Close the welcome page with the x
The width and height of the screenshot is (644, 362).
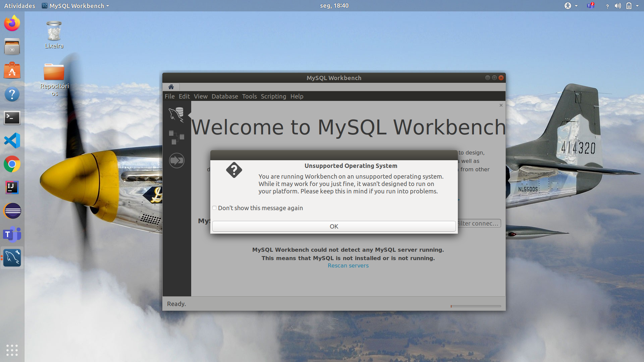coord(501,105)
